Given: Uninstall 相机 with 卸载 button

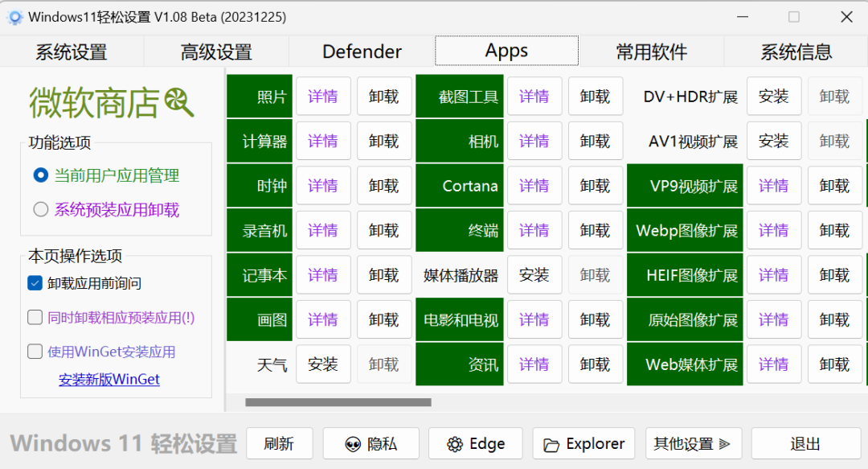Looking at the screenshot, I should coord(595,141).
